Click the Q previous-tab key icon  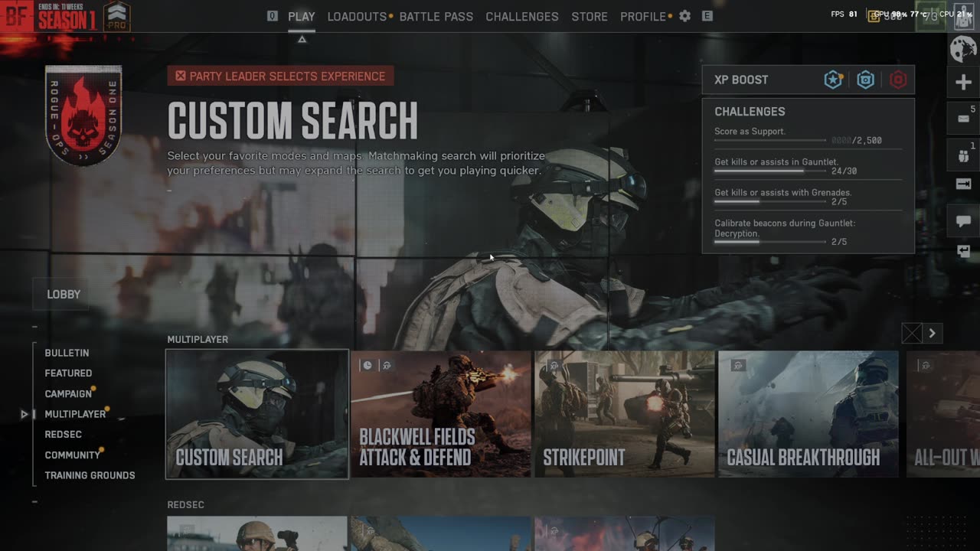pos(273,16)
